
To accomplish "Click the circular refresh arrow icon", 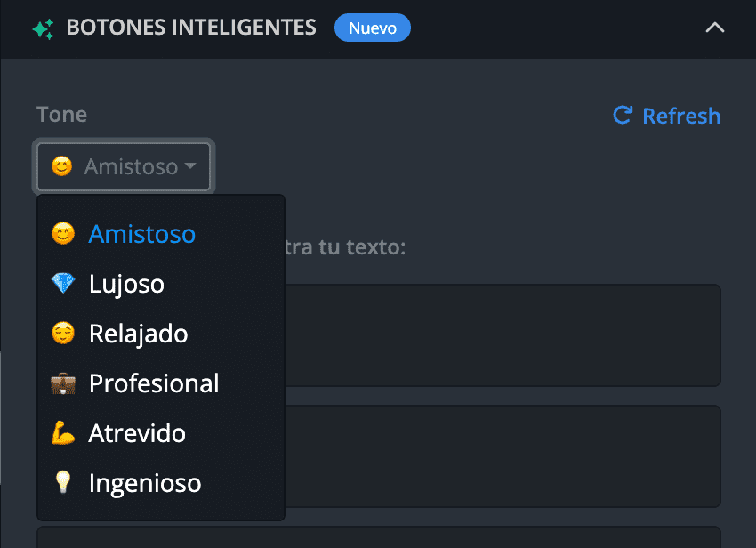I will (623, 116).
